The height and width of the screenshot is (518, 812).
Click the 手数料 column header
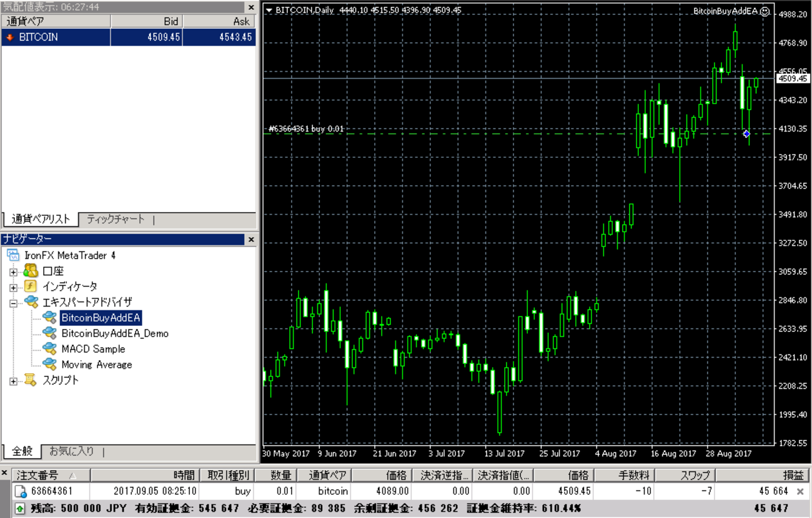coord(623,475)
